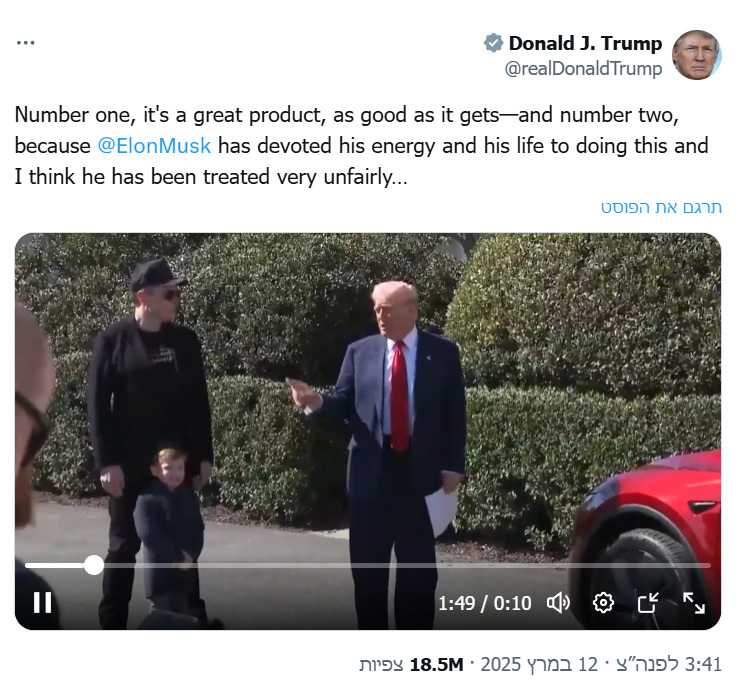
Task: Click the verified badge beside the account name
Action: [493, 43]
